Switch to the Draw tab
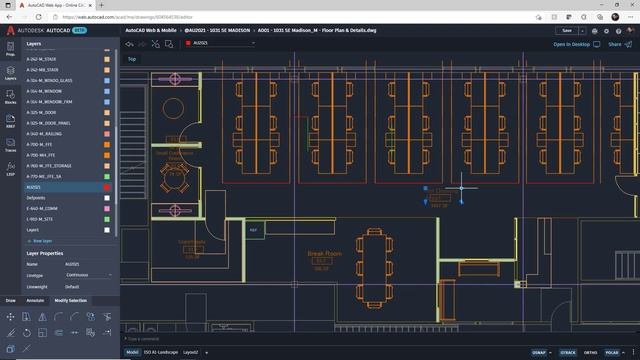The image size is (640, 360). (11, 300)
